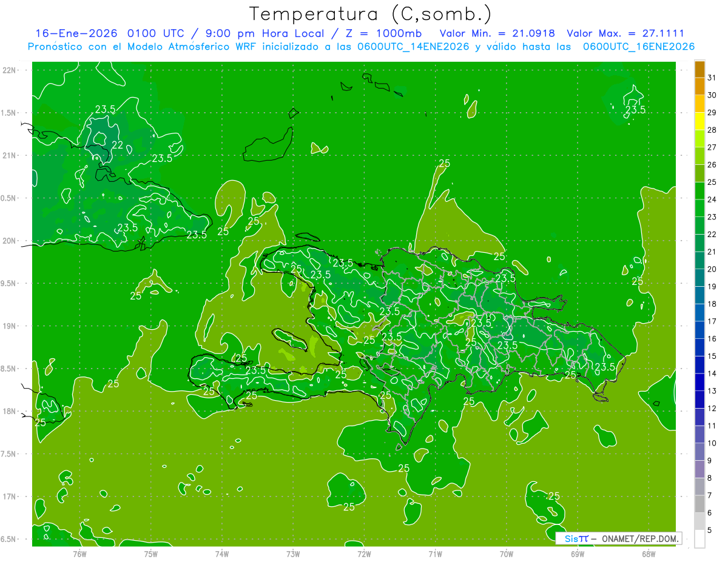The image size is (728, 562).
Task: Click the '75W' longitude axis label
Action: pos(151,554)
